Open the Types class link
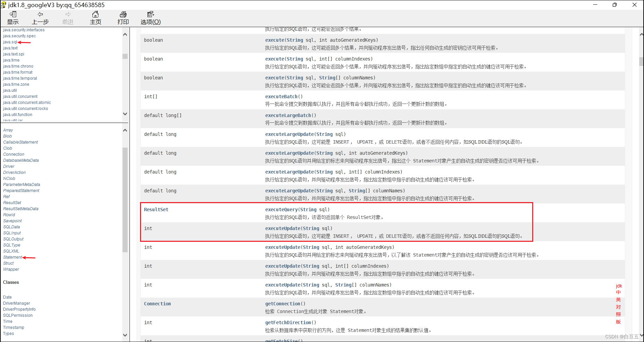The height and width of the screenshot is (342, 644). pos(8,334)
